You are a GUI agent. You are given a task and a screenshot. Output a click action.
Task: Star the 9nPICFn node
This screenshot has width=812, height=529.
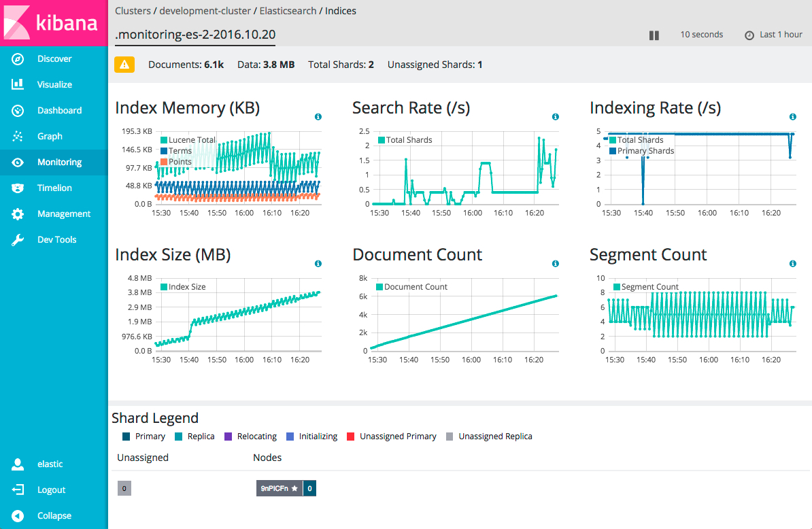(x=293, y=488)
